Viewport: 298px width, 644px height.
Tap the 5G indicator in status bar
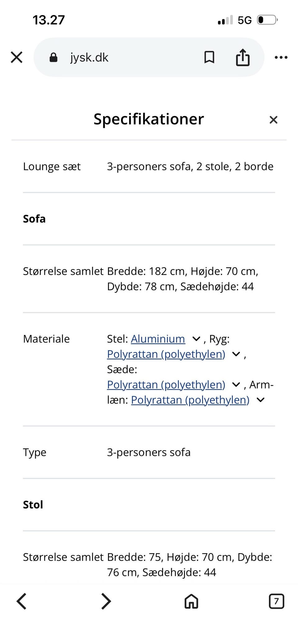point(245,20)
